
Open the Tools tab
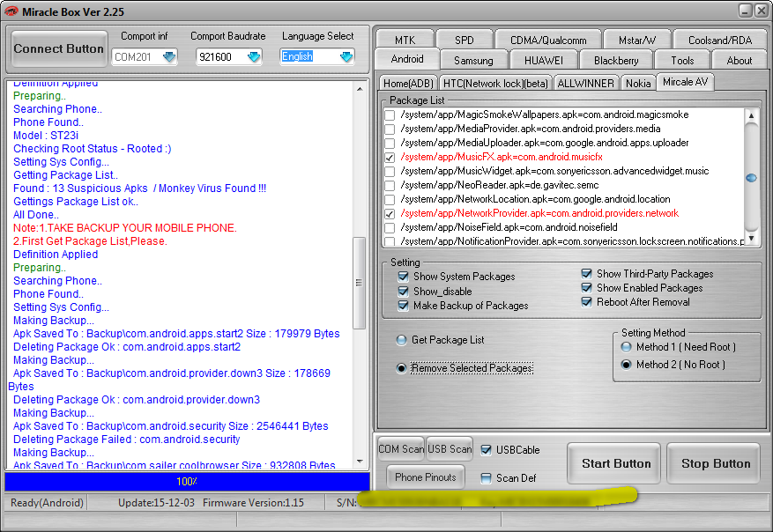(x=682, y=60)
